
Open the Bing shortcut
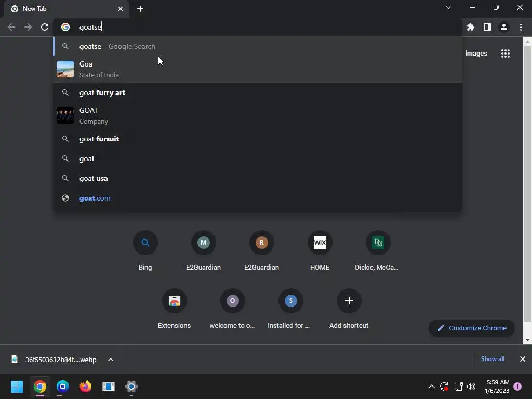coord(145,251)
